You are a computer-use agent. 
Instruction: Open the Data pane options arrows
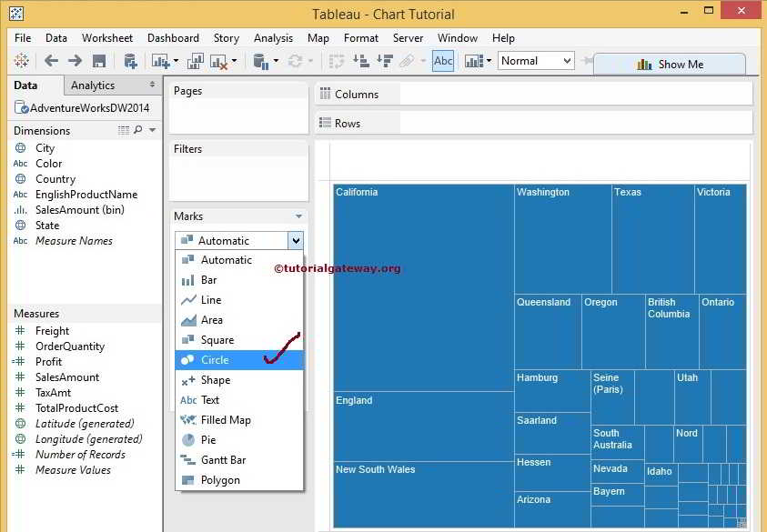coord(153,85)
